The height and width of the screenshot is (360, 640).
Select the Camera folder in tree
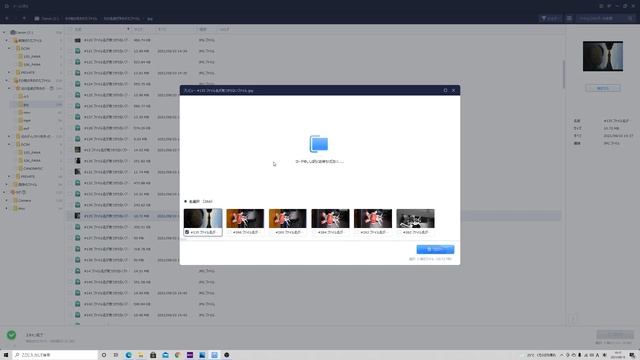pos(24,200)
